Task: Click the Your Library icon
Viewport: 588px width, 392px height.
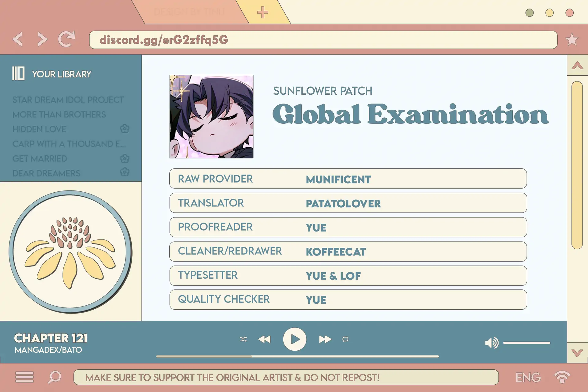Action: (x=18, y=74)
